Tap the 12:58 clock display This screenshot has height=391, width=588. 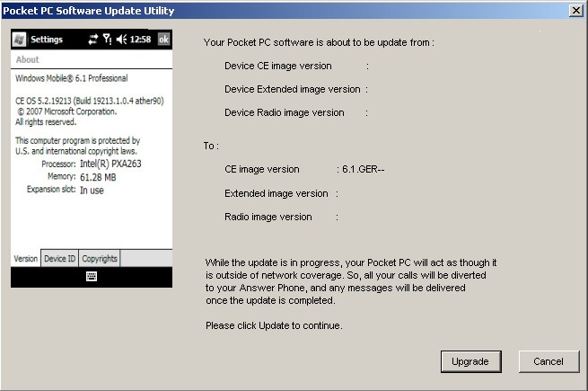click(x=141, y=40)
